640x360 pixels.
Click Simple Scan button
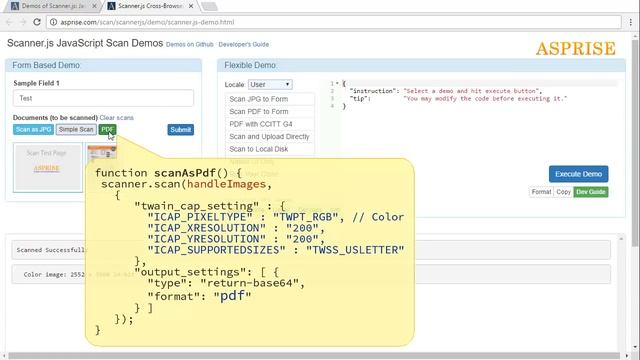(76, 129)
